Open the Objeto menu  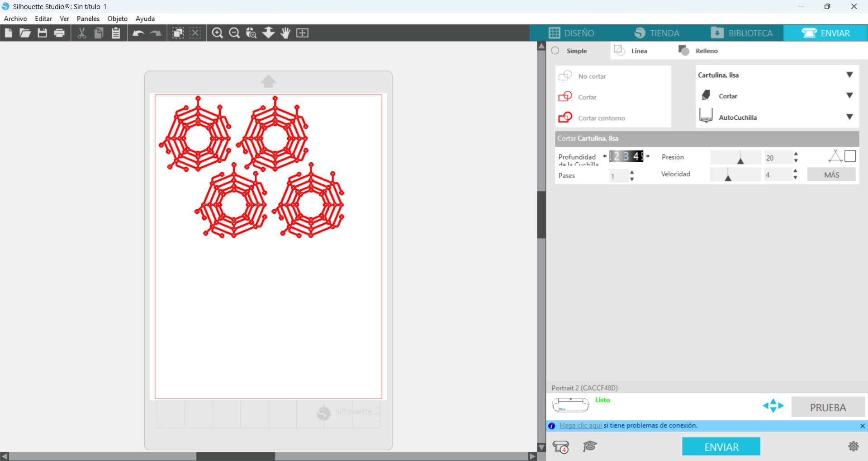pos(117,19)
